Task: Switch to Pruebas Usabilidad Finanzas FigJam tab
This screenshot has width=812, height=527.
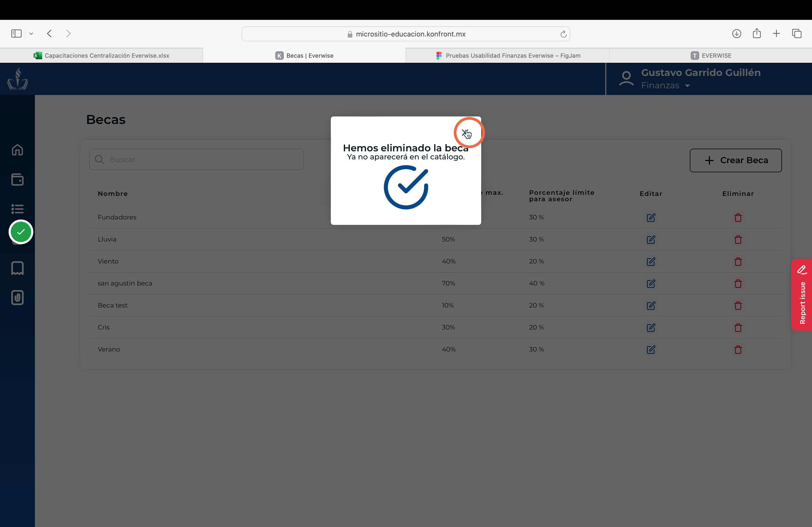Action: coord(507,55)
